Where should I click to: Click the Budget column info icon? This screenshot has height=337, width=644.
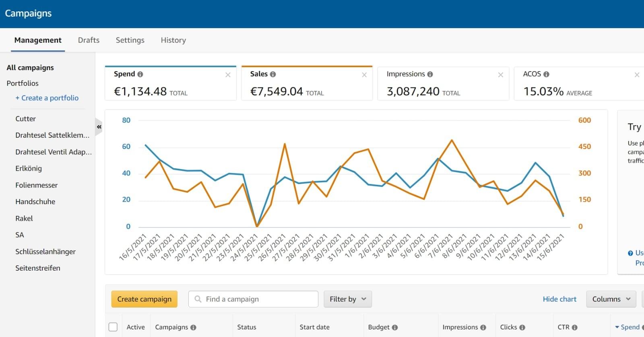point(395,328)
